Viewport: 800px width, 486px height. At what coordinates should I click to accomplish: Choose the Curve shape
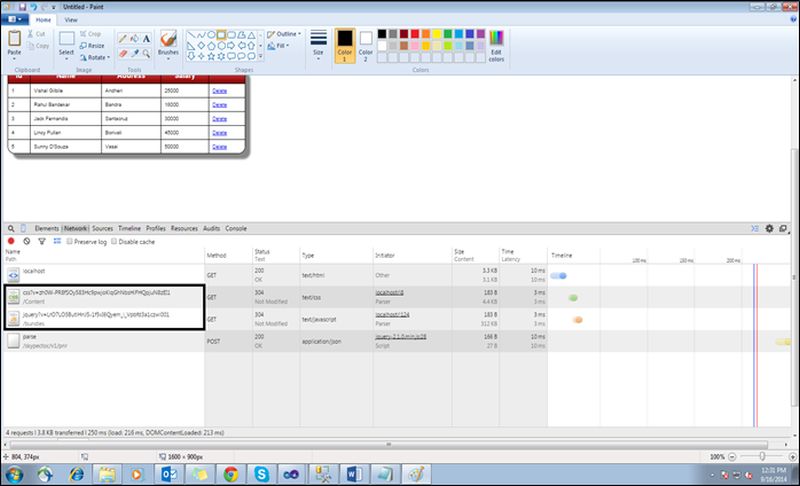201,35
